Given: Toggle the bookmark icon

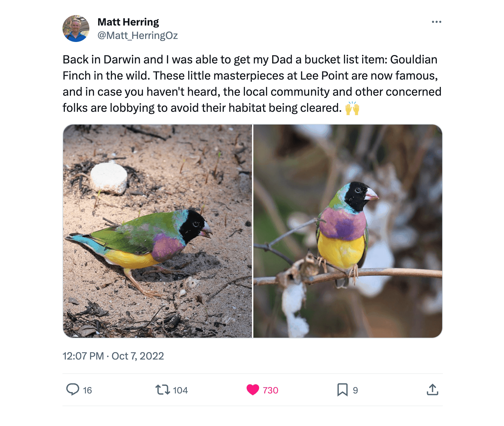Looking at the screenshot, I should click(x=342, y=390).
